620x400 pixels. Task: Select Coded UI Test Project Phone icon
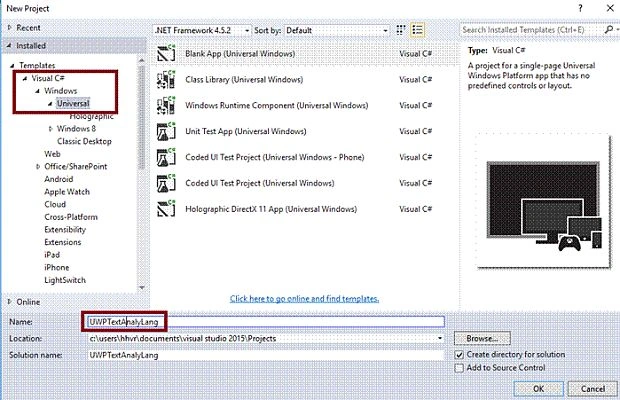[x=166, y=157]
